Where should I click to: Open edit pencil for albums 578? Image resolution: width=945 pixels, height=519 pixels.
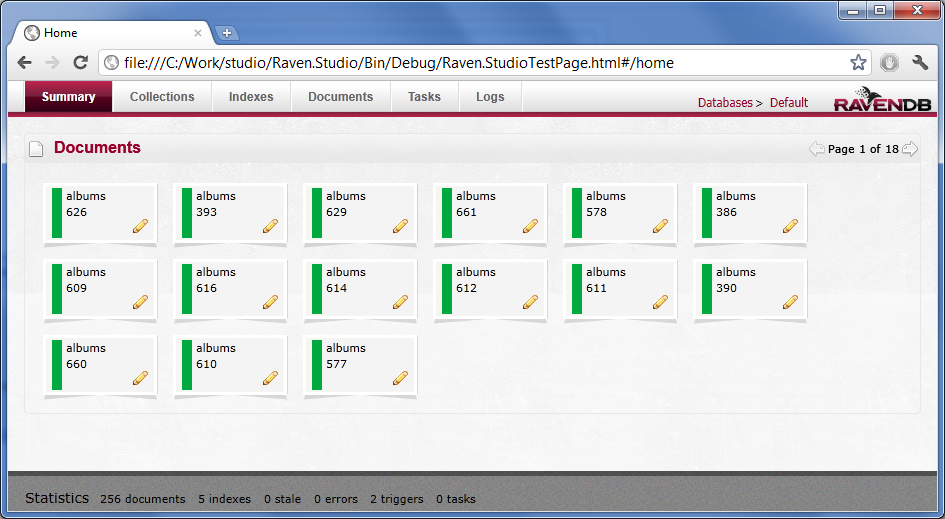661,226
